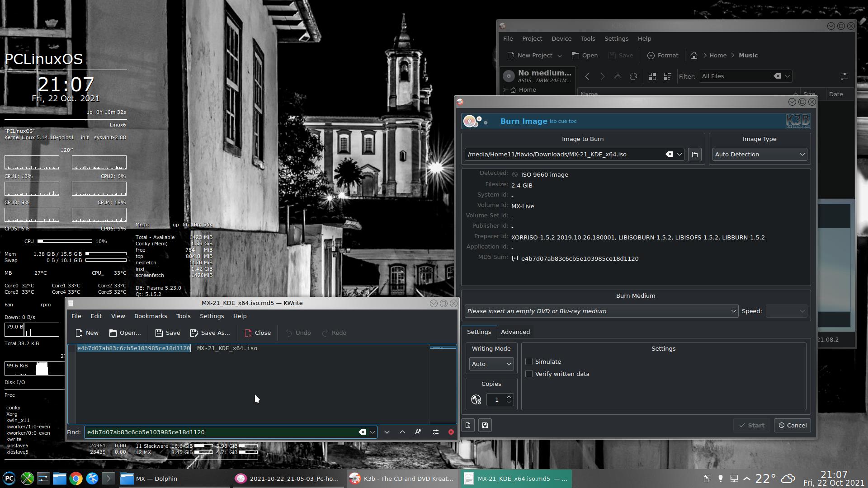Click the load default settings icon button
868x488 pixels.
[468, 426]
